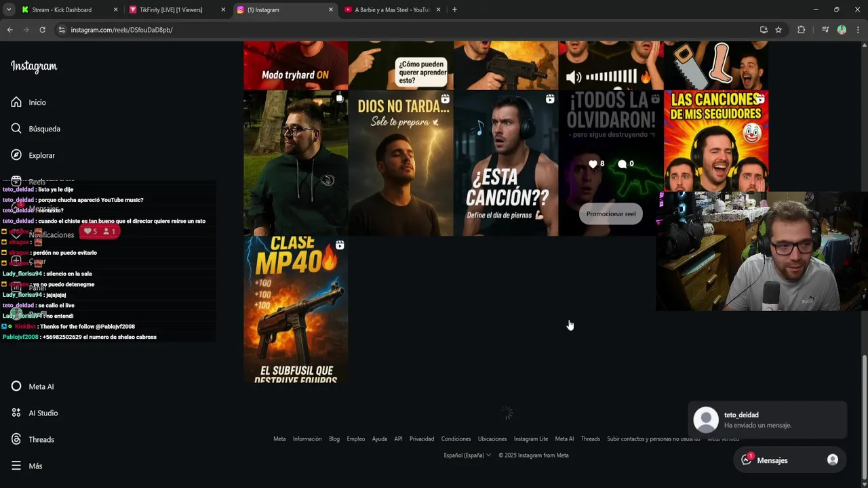Screen dimensions: 868x488
Task: Open the Instagram logo home link
Action: tap(34, 66)
